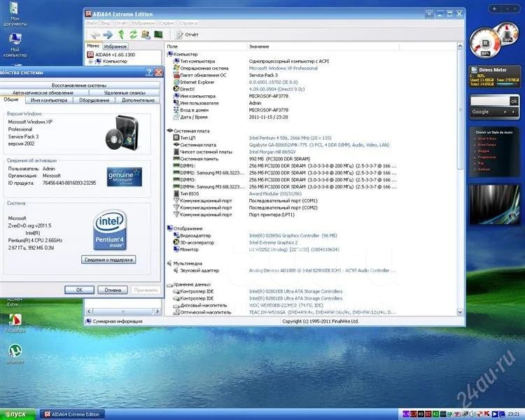Image resolution: width=525 pixels, height=420 pixels.
Task: Switch to the Меню tab in AIDA64 sidebar
Action: pyautogui.click(x=93, y=46)
